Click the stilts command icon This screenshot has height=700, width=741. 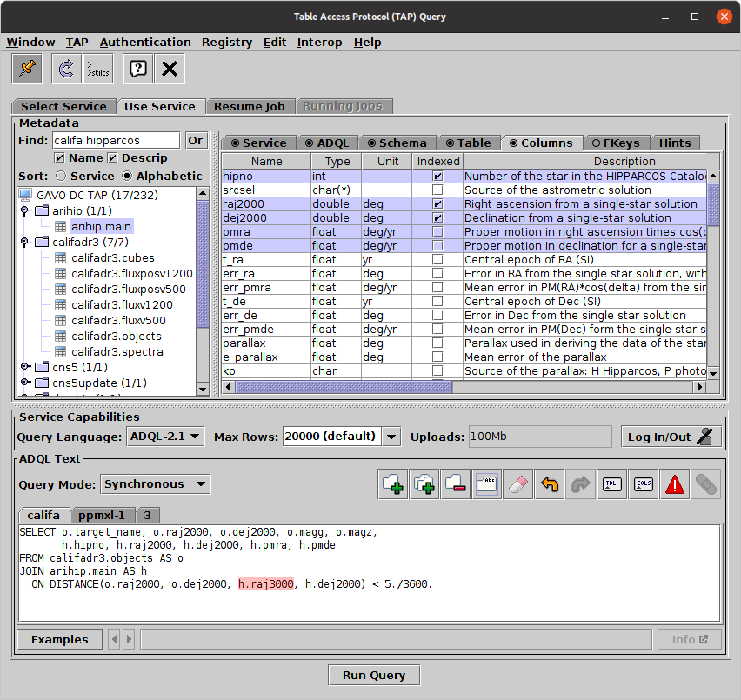(97, 69)
